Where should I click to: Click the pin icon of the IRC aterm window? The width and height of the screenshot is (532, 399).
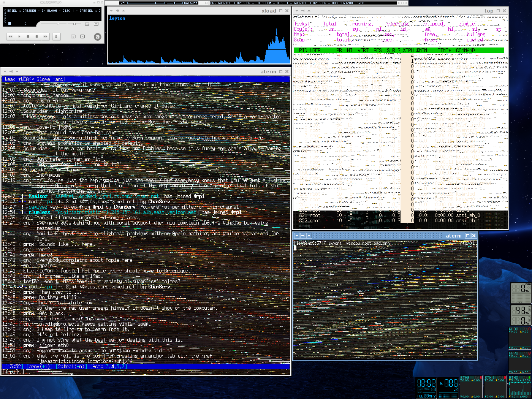(x=11, y=71)
